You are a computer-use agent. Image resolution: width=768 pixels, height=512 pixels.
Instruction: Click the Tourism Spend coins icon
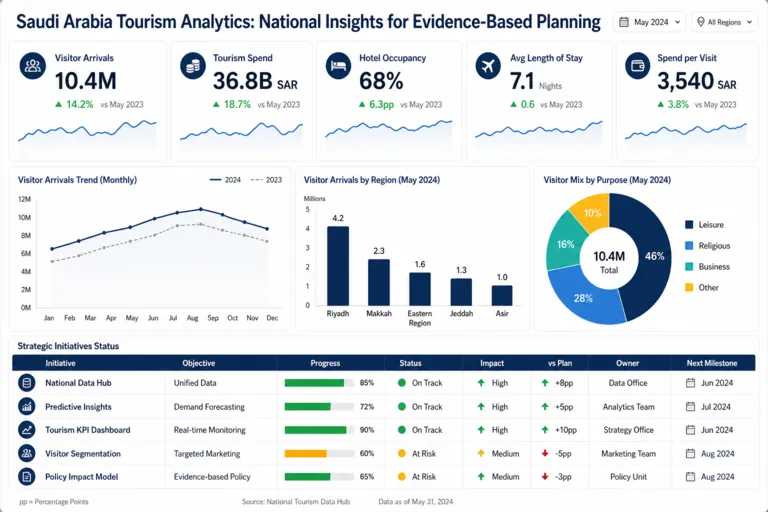pos(193,66)
